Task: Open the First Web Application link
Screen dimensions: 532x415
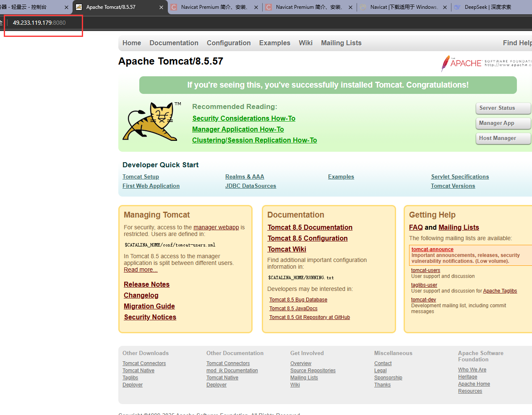Action: [151, 186]
